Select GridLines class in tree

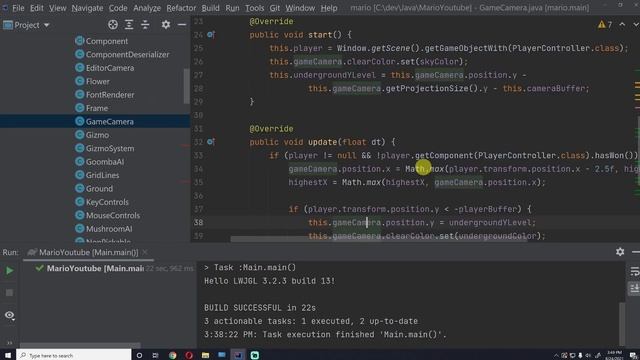pyautogui.click(x=97, y=175)
